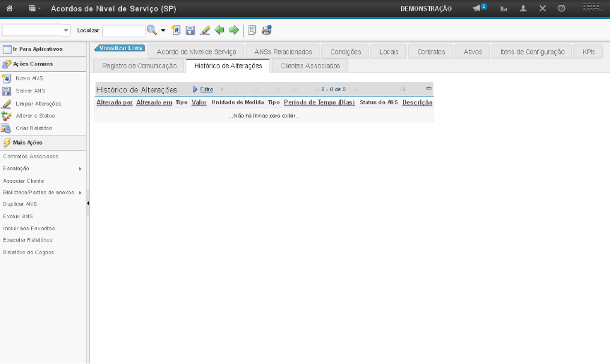Click the New ANS toolbar icon
Screen dimensions: 610x364
(176, 30)
